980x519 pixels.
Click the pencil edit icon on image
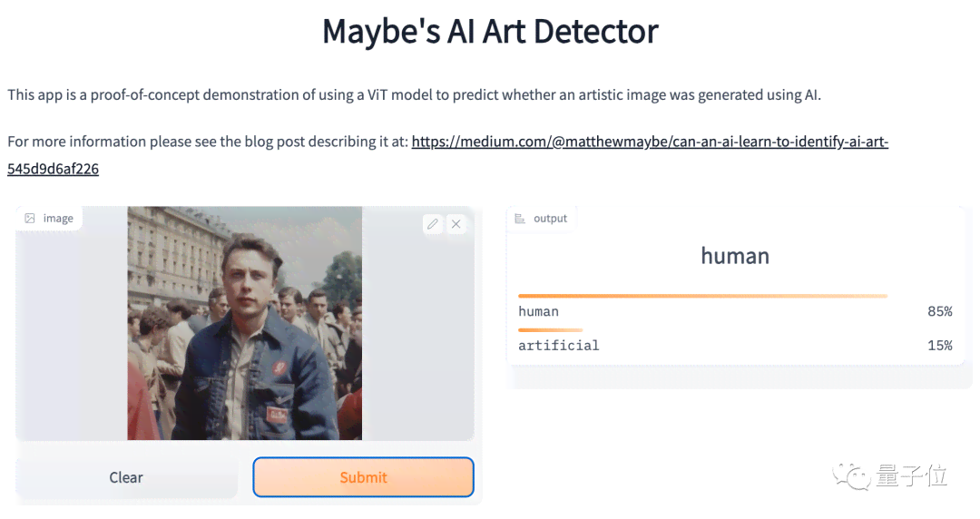click(x=433, y=224)
